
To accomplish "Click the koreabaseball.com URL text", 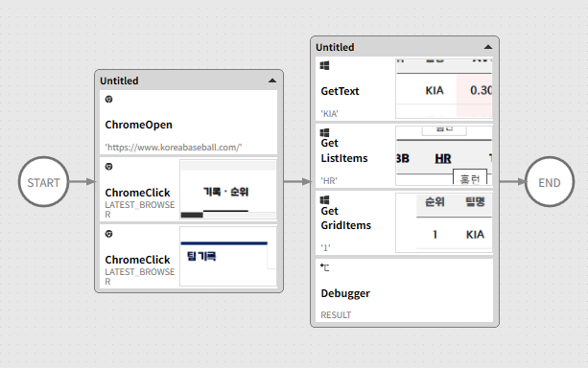I will pos(174,148).
